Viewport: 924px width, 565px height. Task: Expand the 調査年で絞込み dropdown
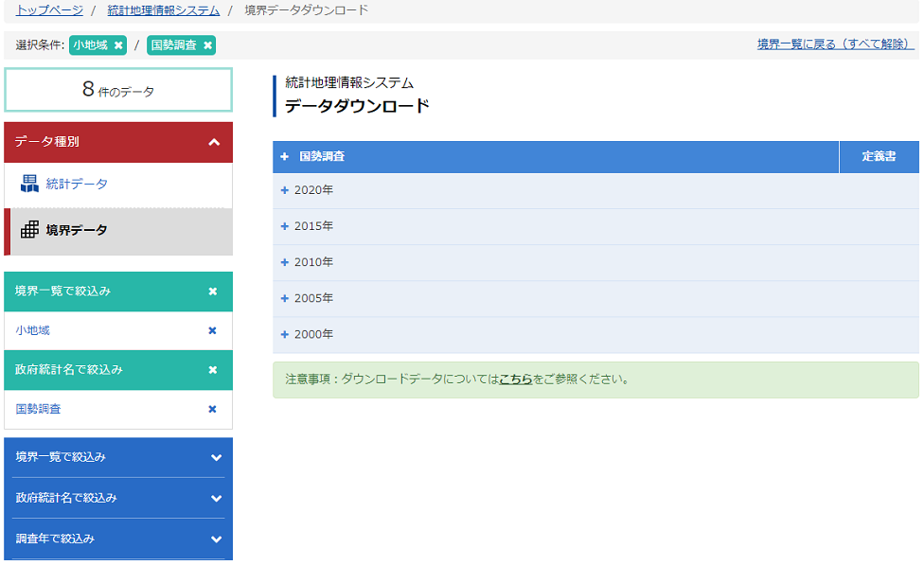pos(216,539)
